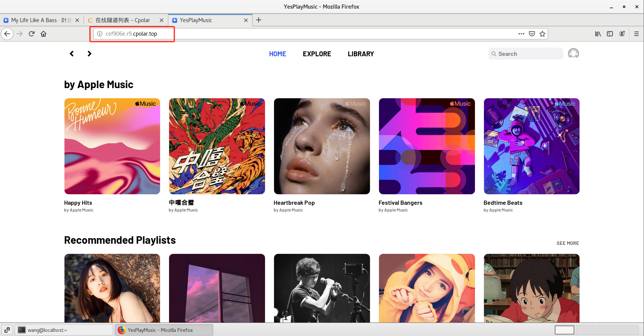The height and width of the screenshot is (336, 644).
Task: Open recommended playlist with purple sky window
Action: (217, 288)
